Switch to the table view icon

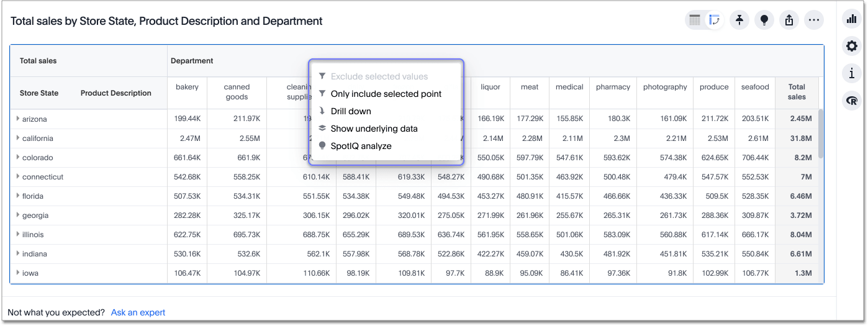695,20
